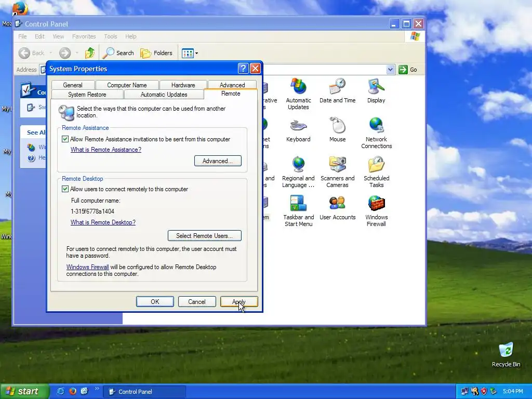Open the Date and Time icon

pyautogui.click(x=337, y=91)
